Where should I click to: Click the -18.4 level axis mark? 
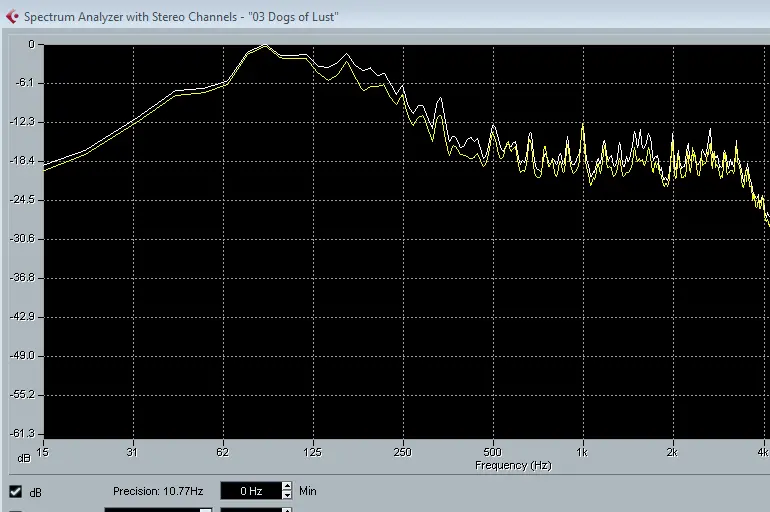21,160
